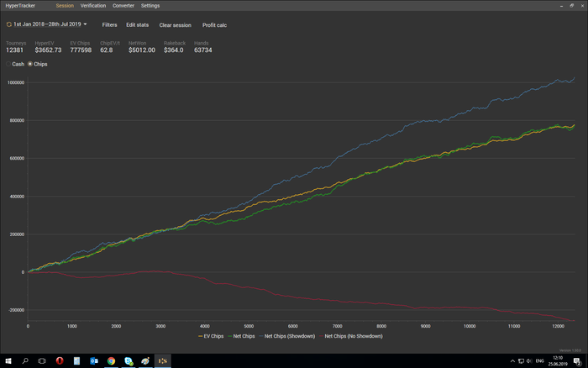
Task: Open the Settings tab
Action: click(150, 6)
